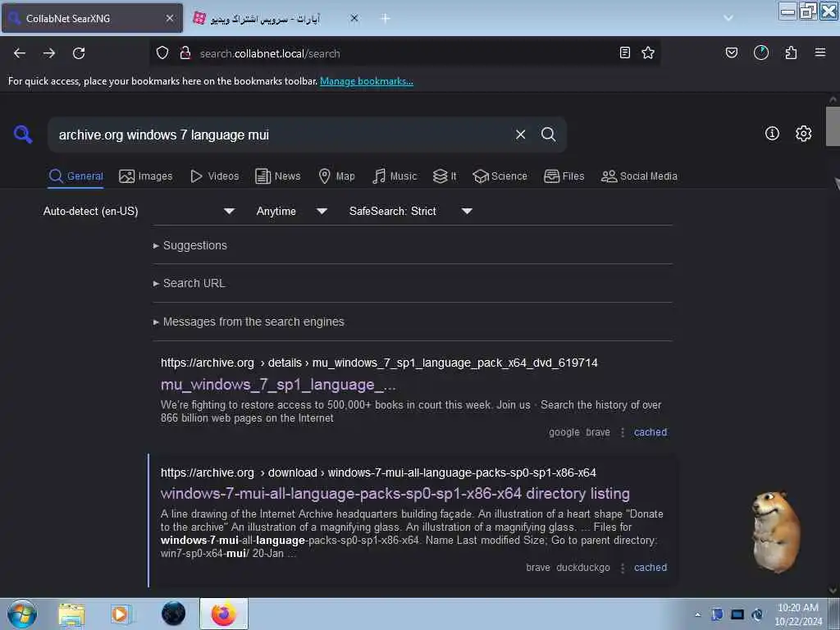The image size is (840, 630).
Task: Clear the search query text
Action: 520,135
